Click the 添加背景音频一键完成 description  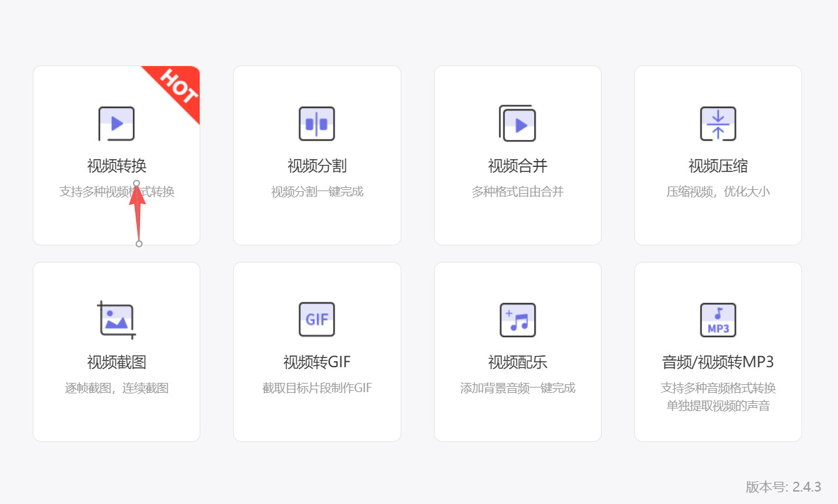pos(518,388)
